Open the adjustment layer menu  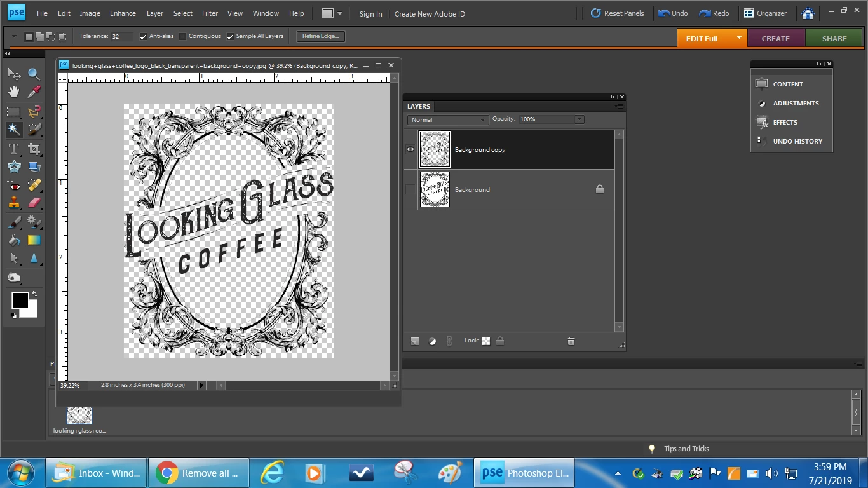(x=433, y=341)
